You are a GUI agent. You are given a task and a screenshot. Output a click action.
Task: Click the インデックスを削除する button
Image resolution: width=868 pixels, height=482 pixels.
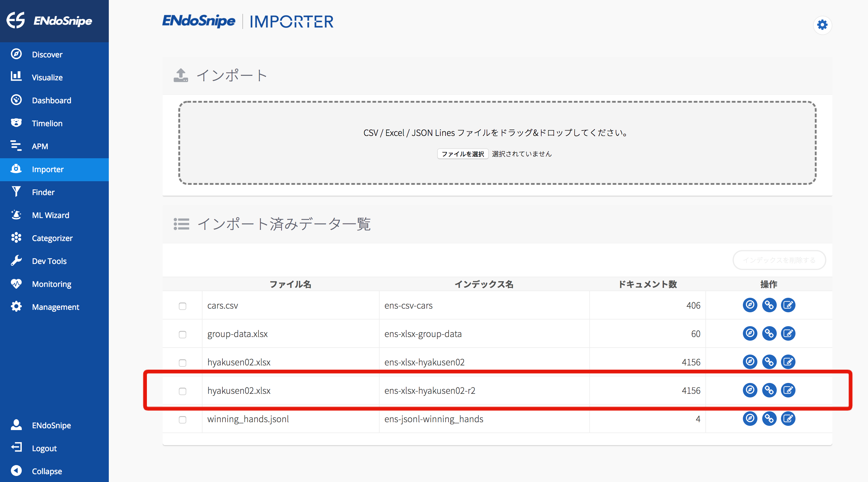point(779,260)
